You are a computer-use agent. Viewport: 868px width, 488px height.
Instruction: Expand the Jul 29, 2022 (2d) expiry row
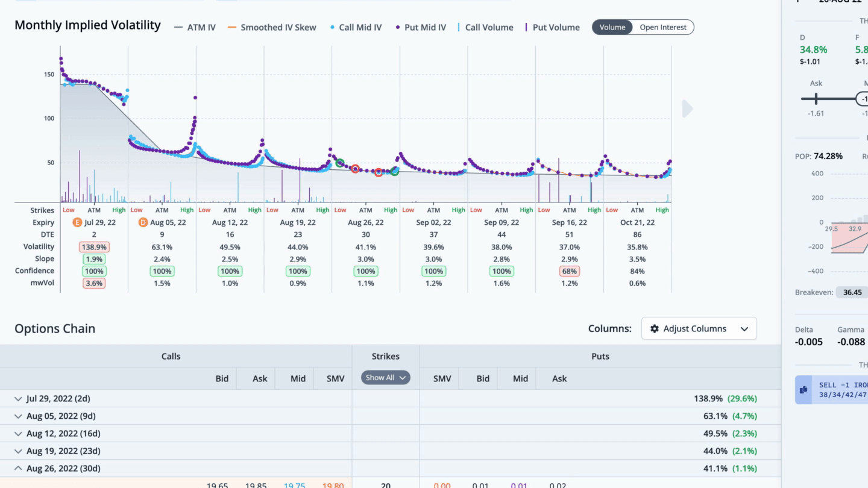[x=18, y=399]
